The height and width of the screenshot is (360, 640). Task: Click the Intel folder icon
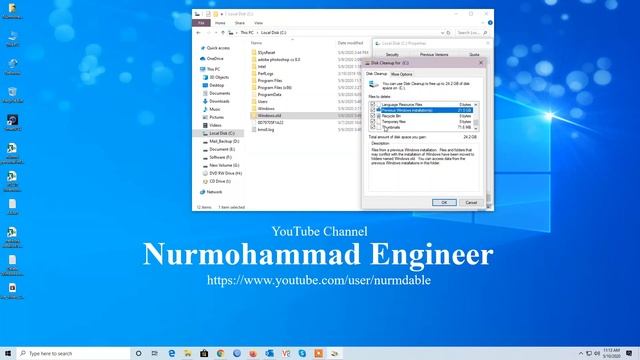pos(254,67)
